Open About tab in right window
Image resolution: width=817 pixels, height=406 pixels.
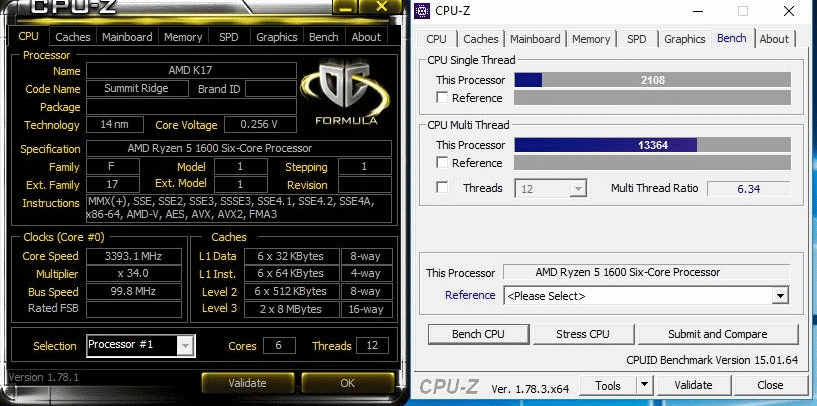point(774,39)
